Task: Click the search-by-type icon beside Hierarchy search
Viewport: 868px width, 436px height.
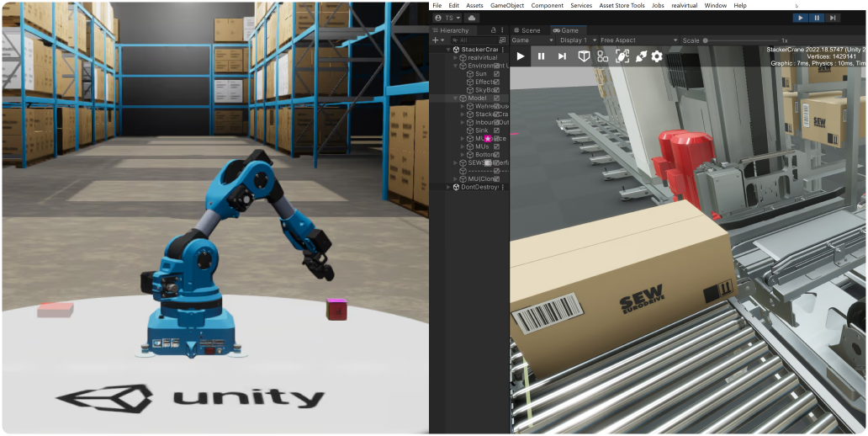Action: [502, 40]
